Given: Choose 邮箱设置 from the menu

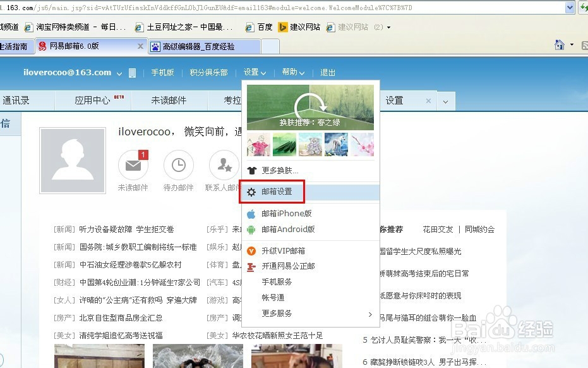Looking at the screenshot, I should pos(311,192).
